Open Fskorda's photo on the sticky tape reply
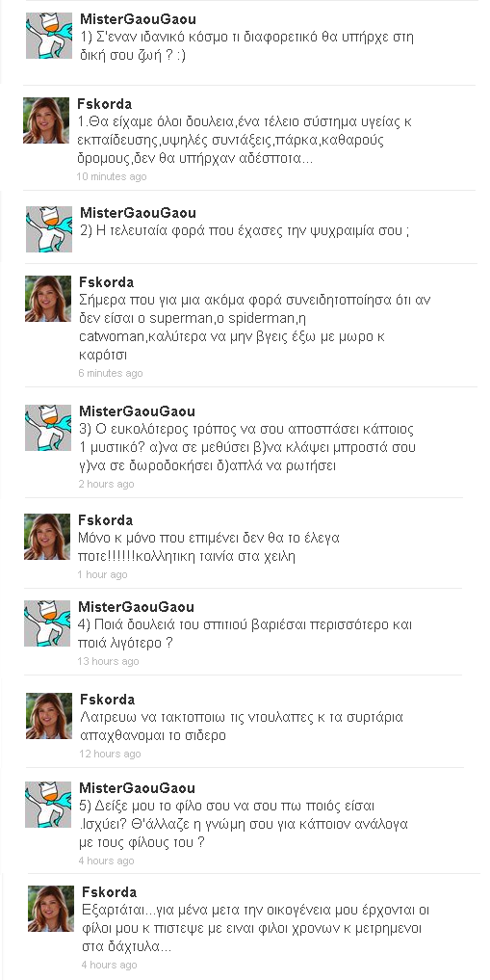 point(47,537)
